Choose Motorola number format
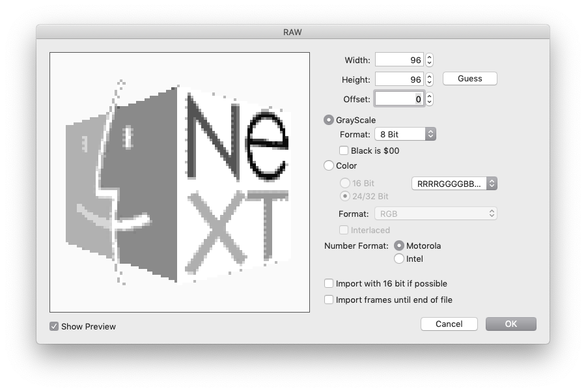Viewport: 586px width, 392px height. (398, 245)
